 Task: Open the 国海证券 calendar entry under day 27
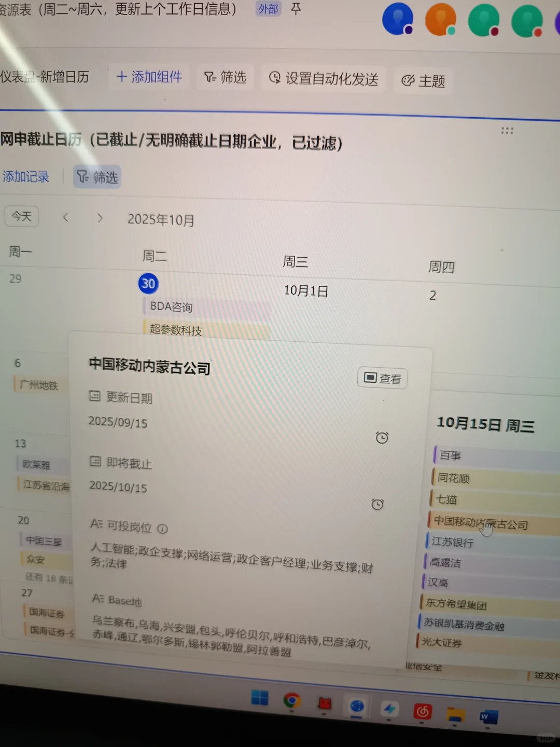(49, 613)
